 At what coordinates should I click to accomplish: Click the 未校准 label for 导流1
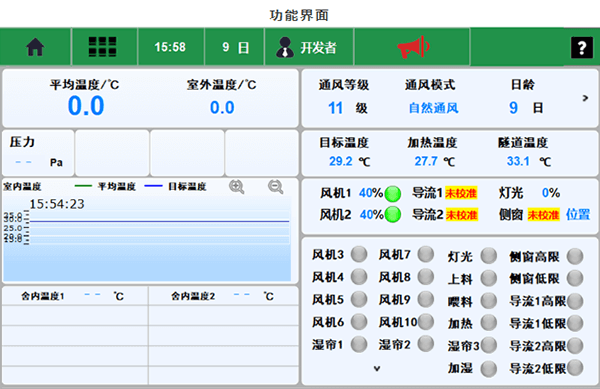pos(461,193)
